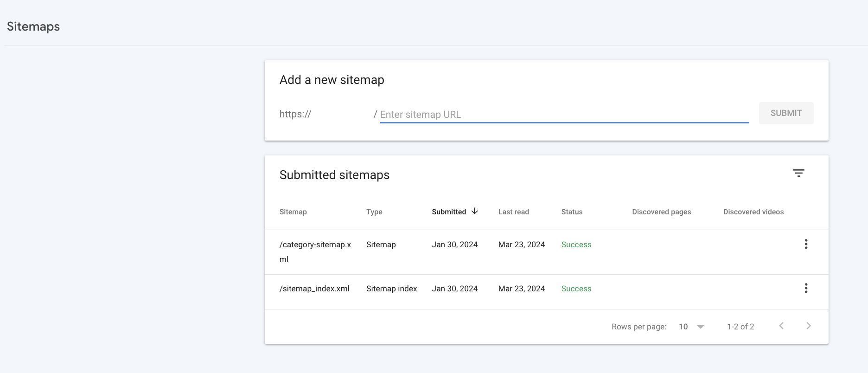Open three-dot menu for category-sitemap.xml row
Viewport: 868px width, 373px height.
[x=806, y=244]
